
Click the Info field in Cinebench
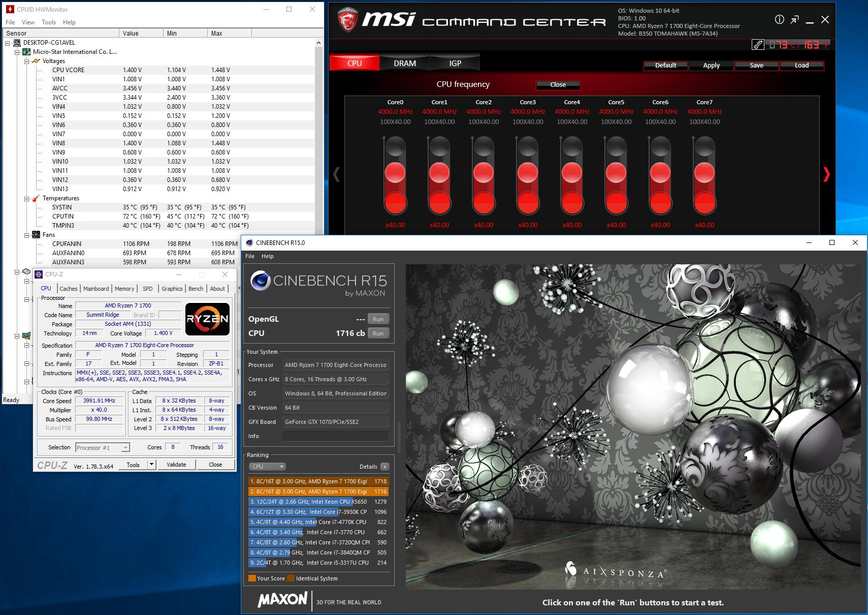coord(336,436)
